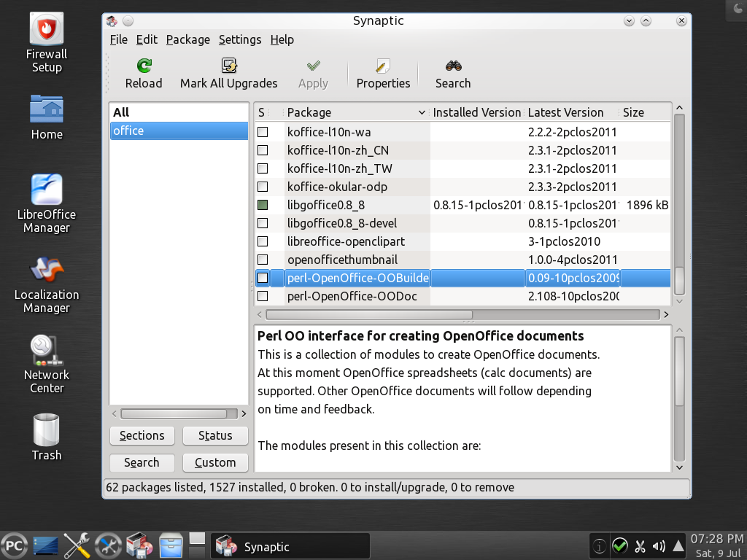Open the File menu

pyautogui.click(x=119, y=39)
